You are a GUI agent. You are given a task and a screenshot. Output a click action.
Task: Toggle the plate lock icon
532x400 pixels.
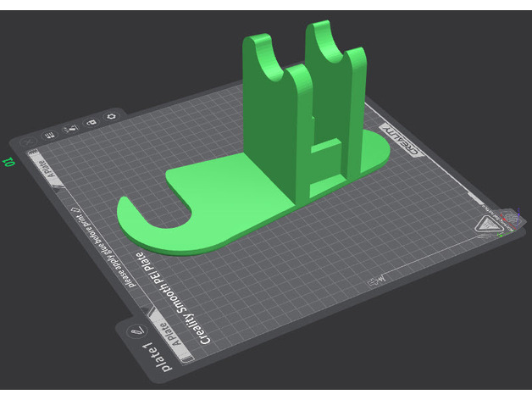(x=91, y=121)
